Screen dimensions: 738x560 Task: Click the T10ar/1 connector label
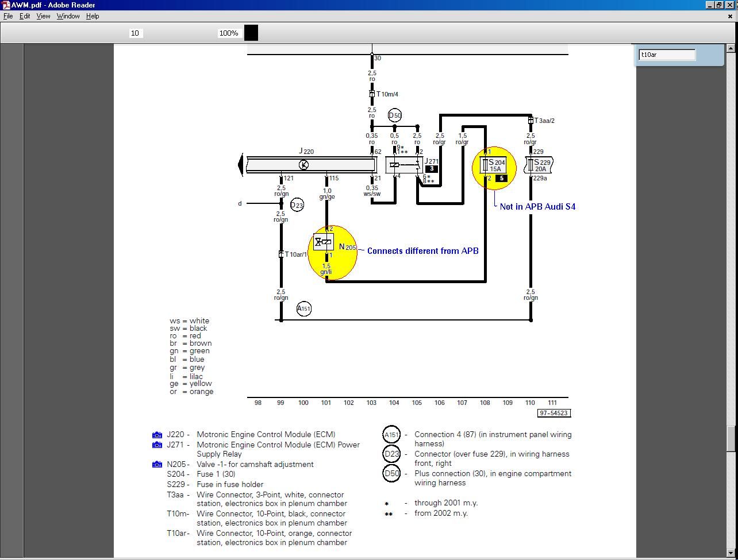pyautogui.click(x=296, y=254)
